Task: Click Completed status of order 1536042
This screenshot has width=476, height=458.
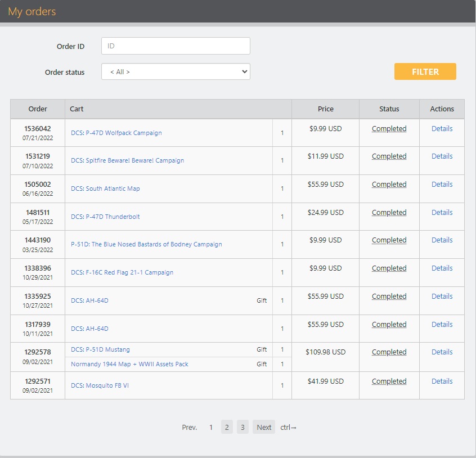Action: point(389,129)
